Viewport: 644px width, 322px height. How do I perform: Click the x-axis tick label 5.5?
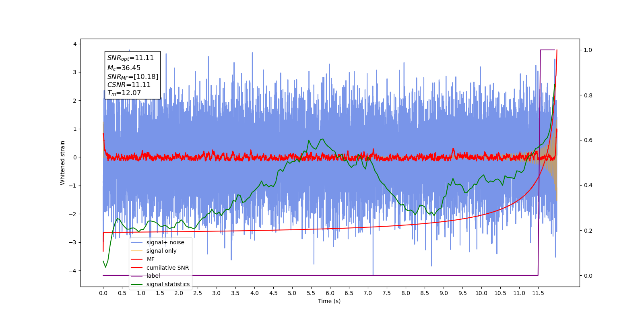(311, 293)
